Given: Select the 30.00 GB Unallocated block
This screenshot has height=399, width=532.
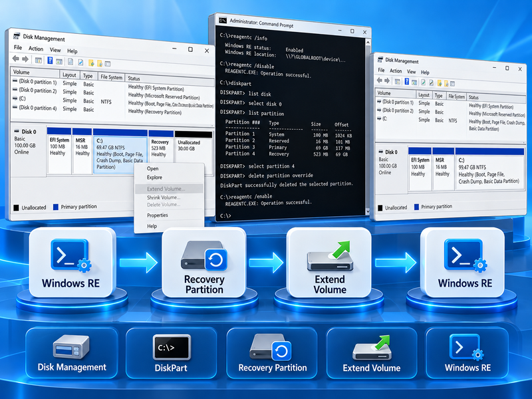Looking at the screenshot, I should click(194, 152).
